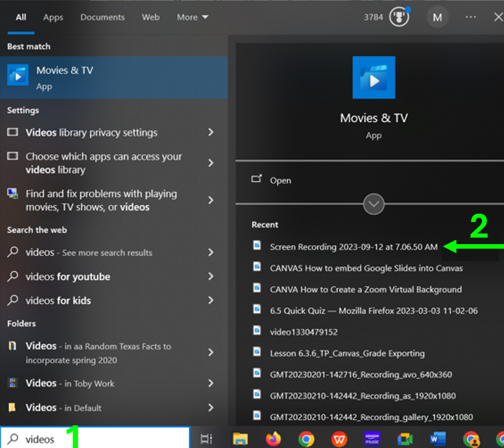Click Open for Movies & TV
Viewport: 504px width, 448px height.
(280, 180)
